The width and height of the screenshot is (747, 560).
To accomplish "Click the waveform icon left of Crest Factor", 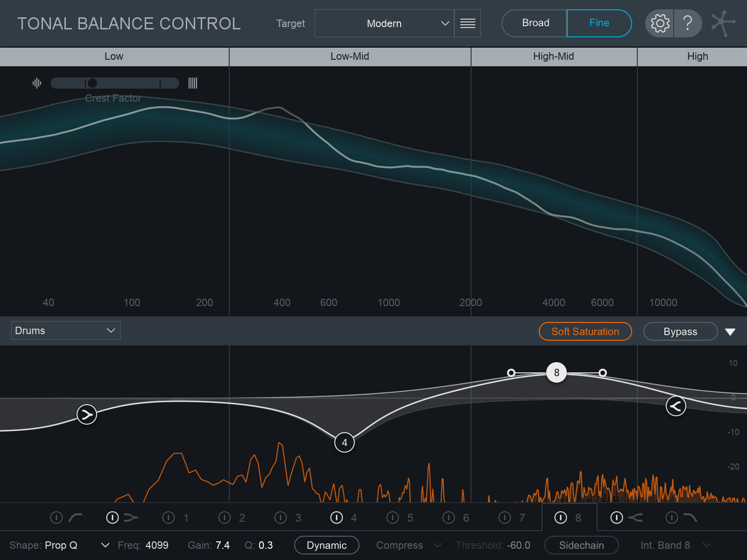I will [37, 83].
